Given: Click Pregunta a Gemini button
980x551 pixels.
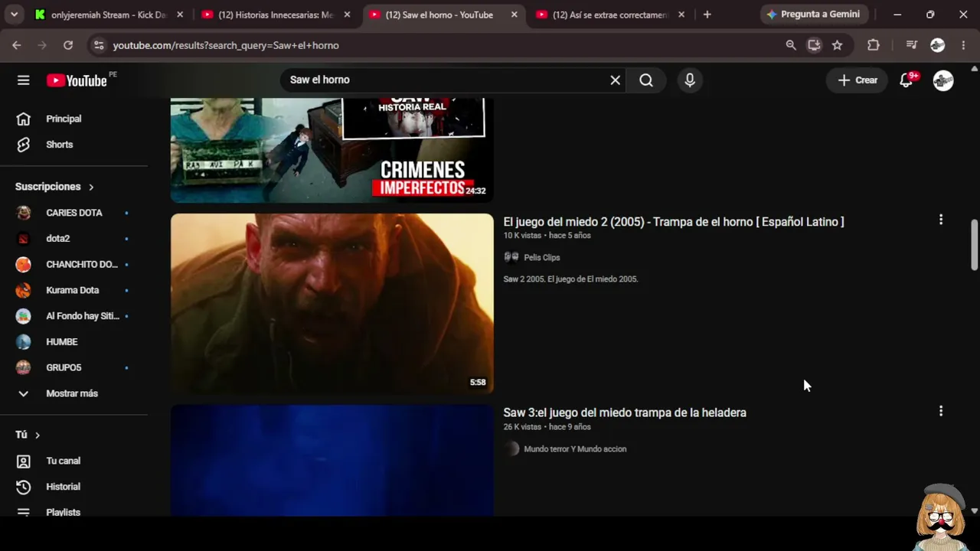Looking at the screenshot, I should tap(813, 15).
